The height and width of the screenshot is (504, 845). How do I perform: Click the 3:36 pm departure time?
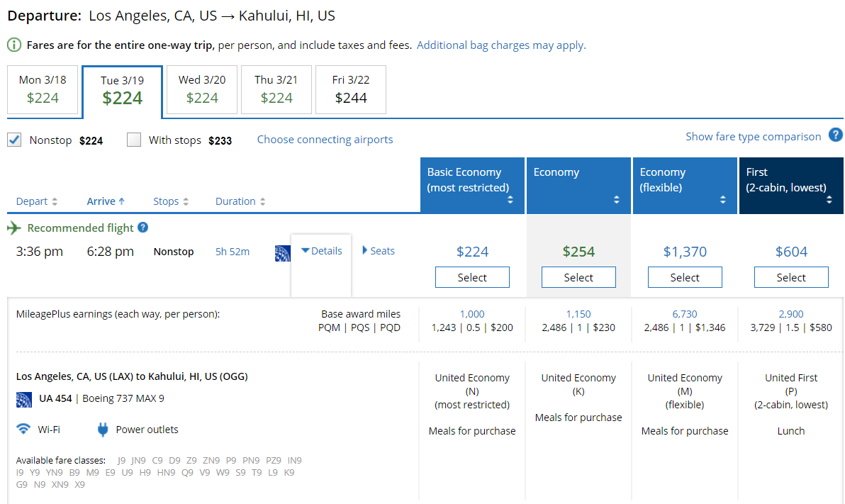(39, 252)
